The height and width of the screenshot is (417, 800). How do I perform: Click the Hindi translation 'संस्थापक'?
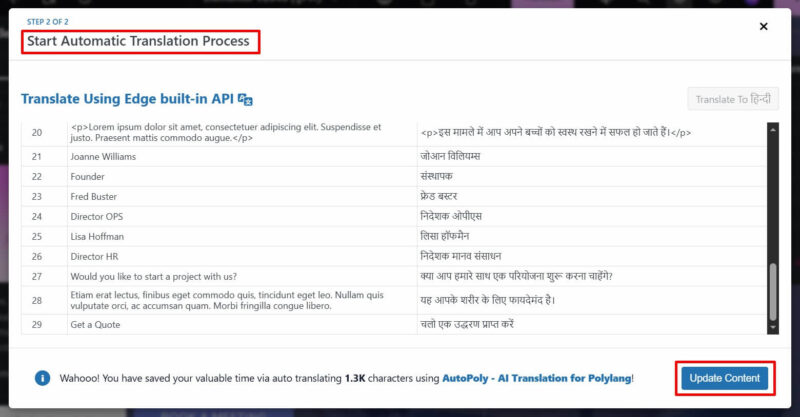pos(436,176)
